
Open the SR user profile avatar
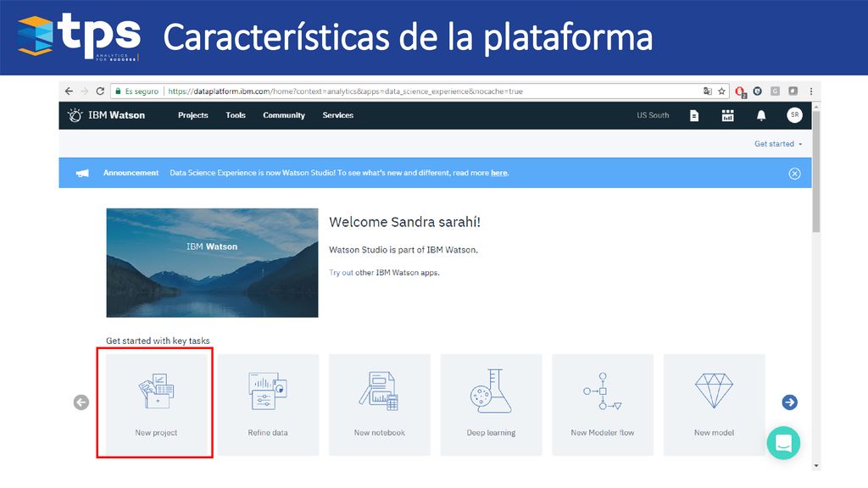tap(794, 115)
